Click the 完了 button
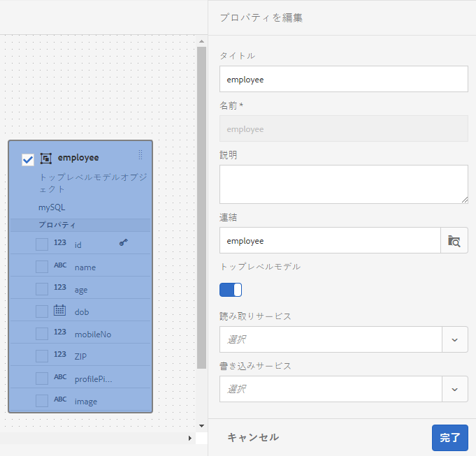Viewport: 476px width, 456px height. pyautogui.click(x=450, y=438)
